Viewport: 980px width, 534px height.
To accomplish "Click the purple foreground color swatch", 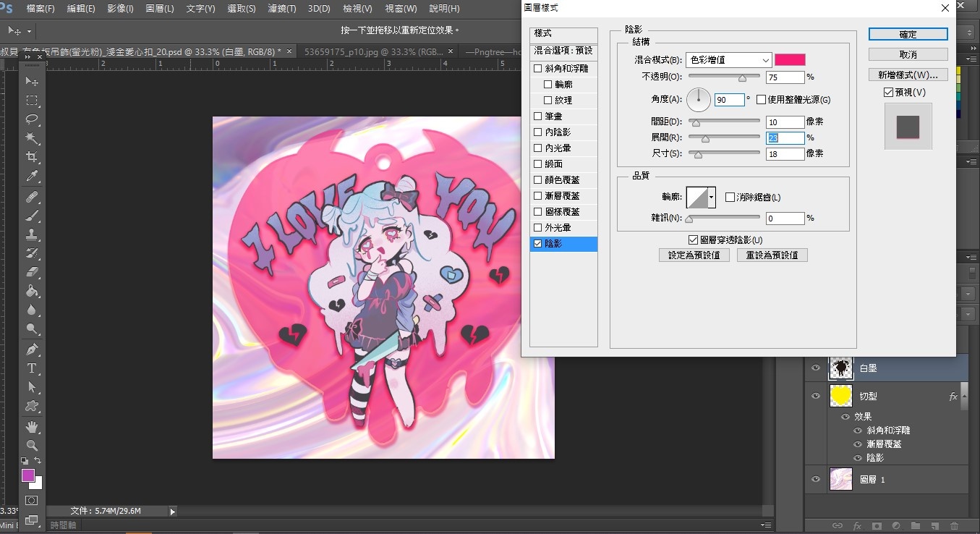I will pos(28,475).
